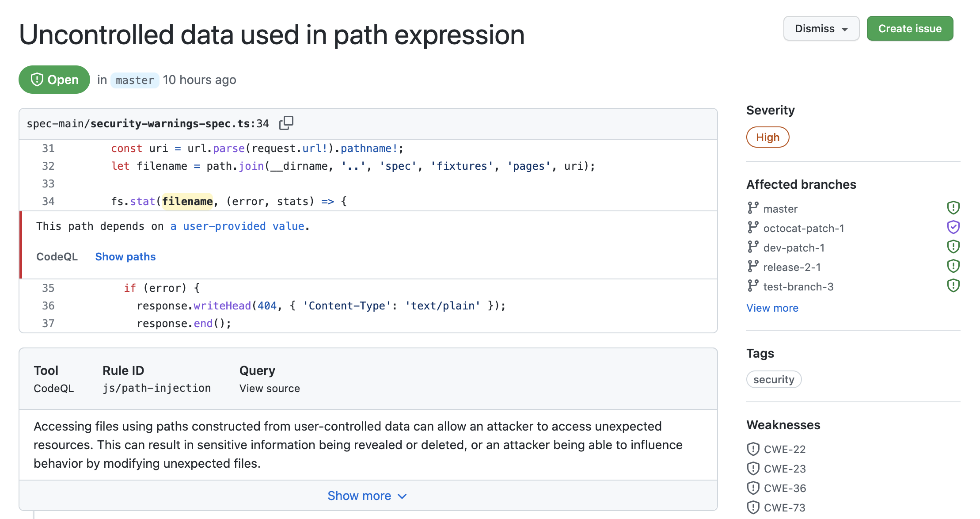Open CWE-22 weakness link
This screenshot has height=519, width=980.
pos(785,450)
